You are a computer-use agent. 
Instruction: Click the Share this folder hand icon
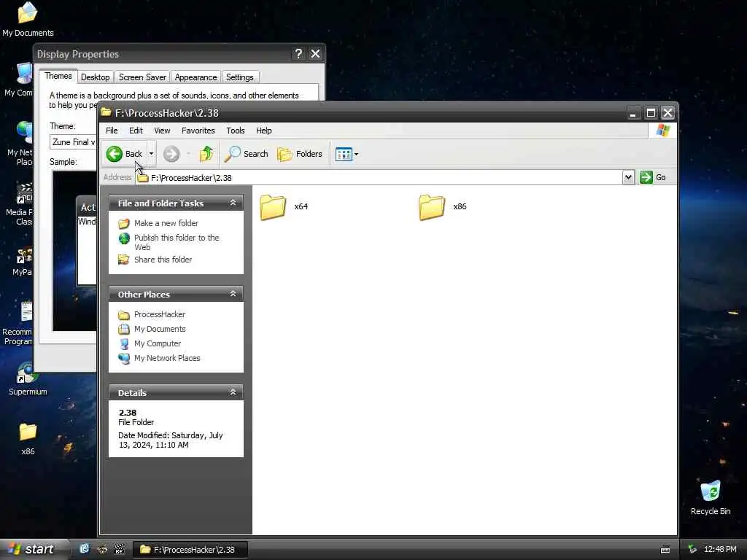tap(124, 260)
